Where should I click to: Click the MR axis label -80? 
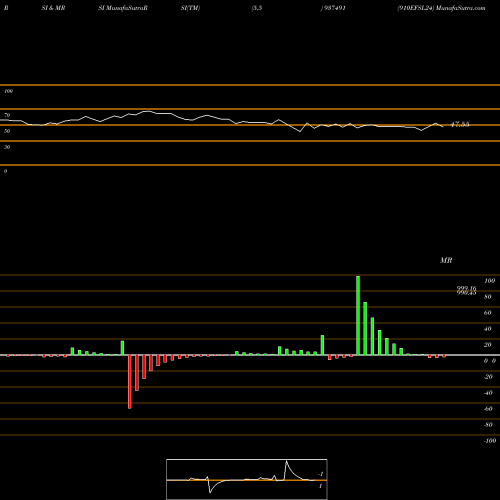(488, 425)
